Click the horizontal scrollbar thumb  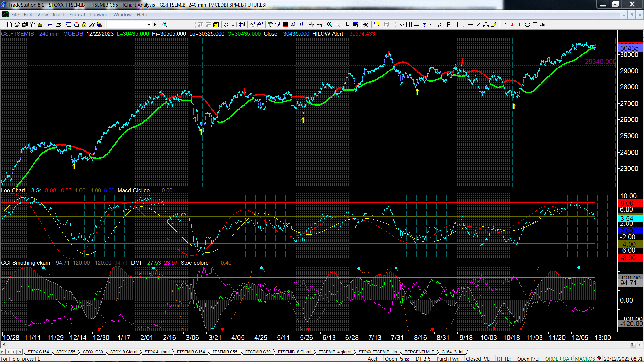coord(633,345)
